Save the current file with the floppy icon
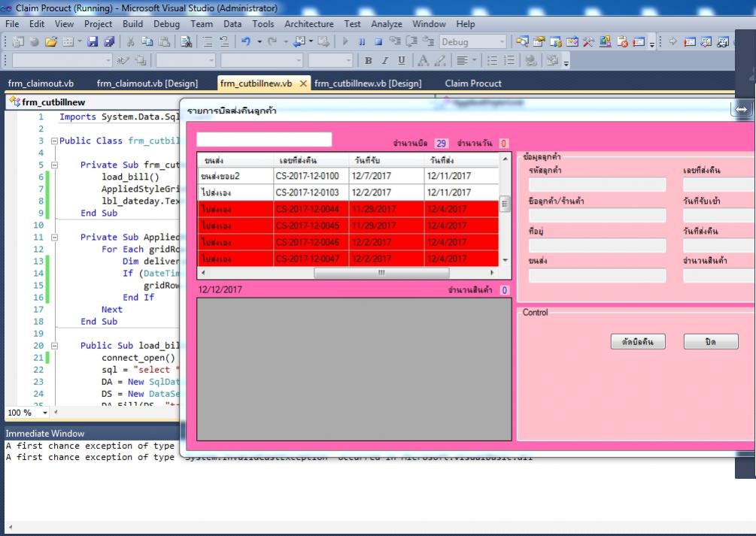The image size is (756, 536). (x=93, y=42)
